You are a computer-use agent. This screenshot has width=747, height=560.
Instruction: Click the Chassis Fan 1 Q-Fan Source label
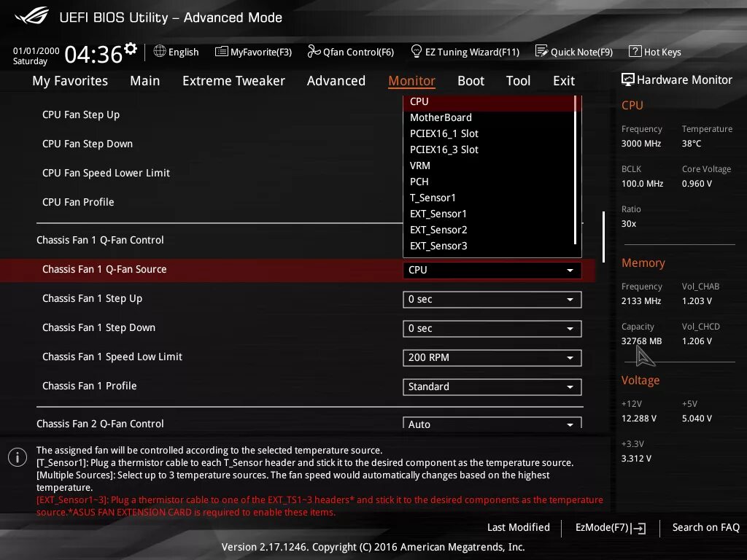tap(104, 270)
